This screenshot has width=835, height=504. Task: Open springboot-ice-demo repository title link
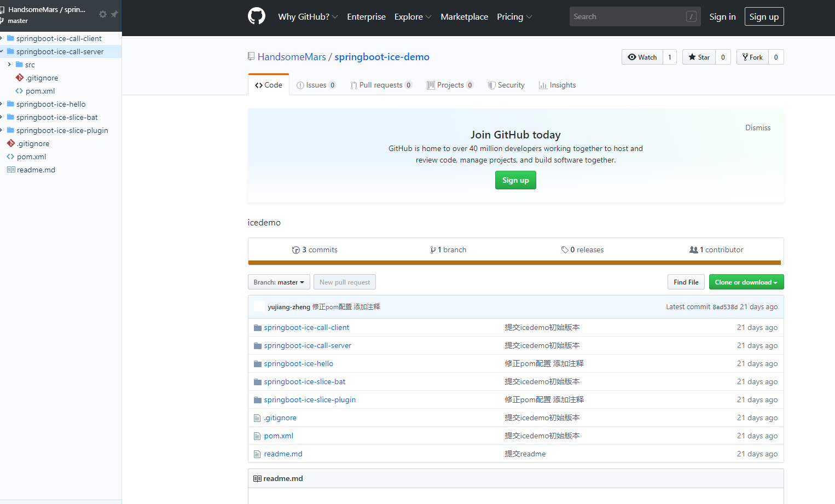382,57
